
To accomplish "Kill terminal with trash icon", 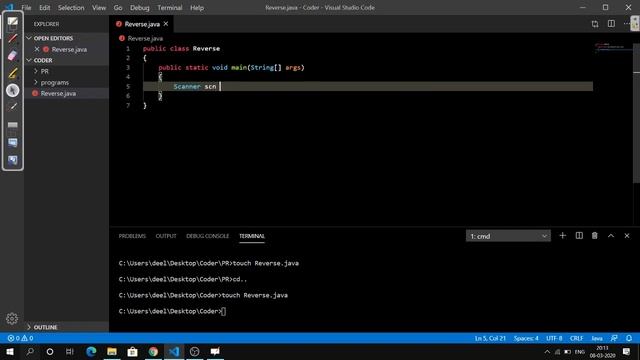I will pos(595,236).
